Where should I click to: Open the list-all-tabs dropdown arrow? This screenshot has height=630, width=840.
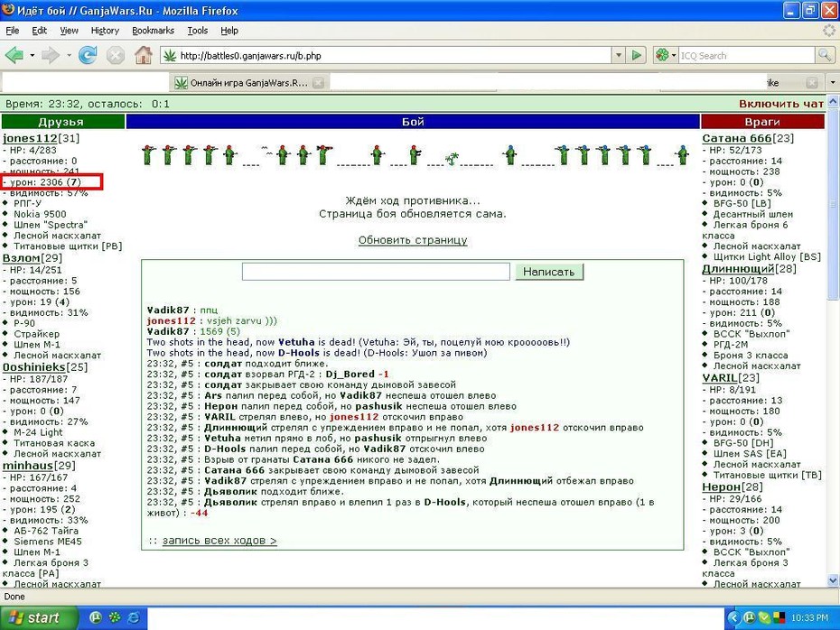(833, 82)
